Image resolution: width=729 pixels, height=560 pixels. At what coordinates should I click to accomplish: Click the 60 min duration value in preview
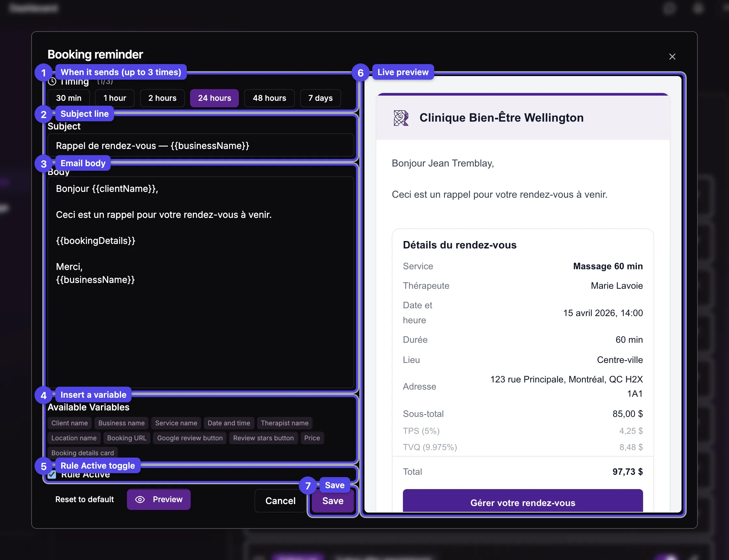[629, 340]
